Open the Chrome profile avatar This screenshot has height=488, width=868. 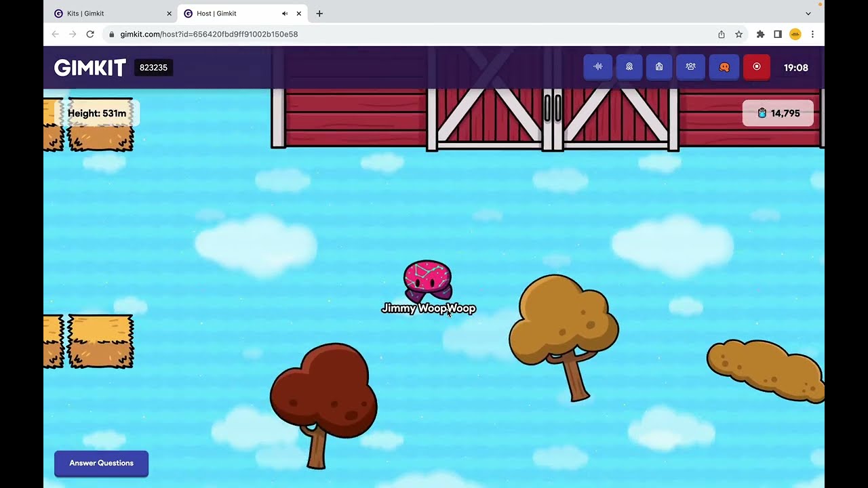click(x=795, y=34)
